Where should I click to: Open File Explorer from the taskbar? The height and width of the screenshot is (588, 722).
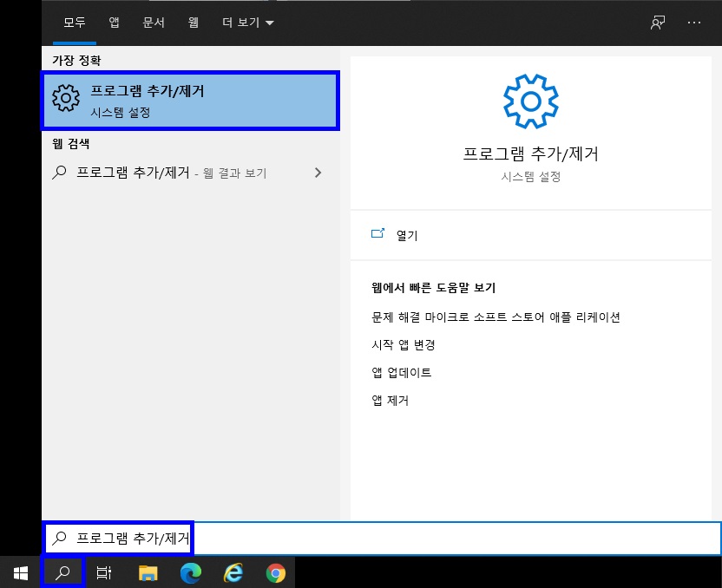coord(148,572)
